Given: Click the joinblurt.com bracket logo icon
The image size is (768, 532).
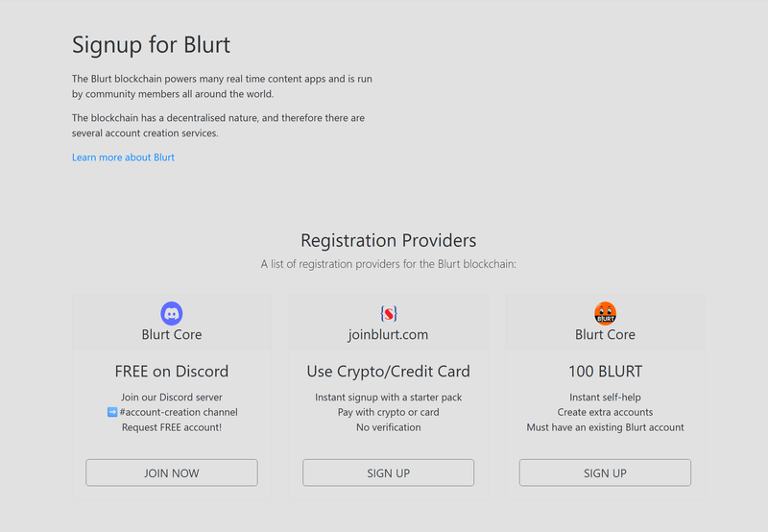Looking at the screenshot, I should tap(389, 313).
